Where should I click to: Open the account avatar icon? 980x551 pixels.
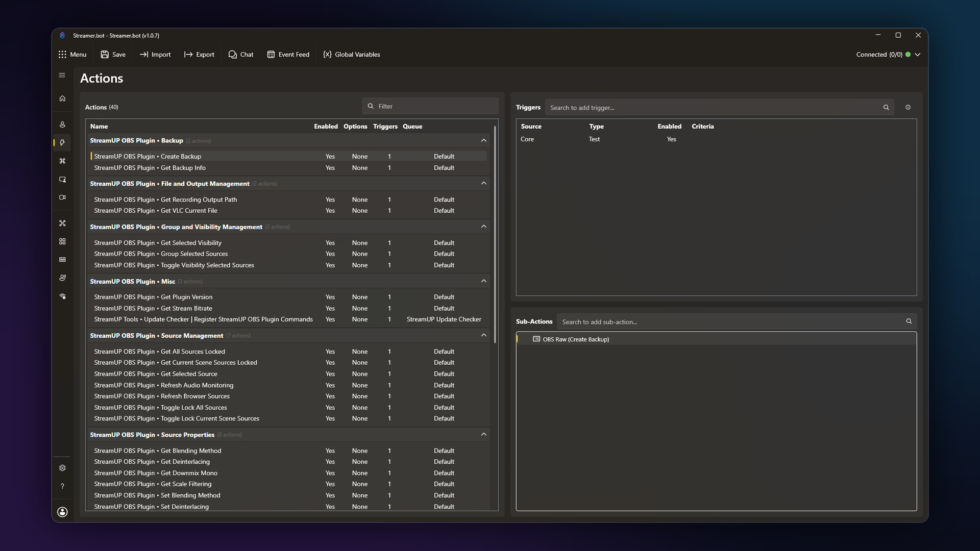click(62, 512)
